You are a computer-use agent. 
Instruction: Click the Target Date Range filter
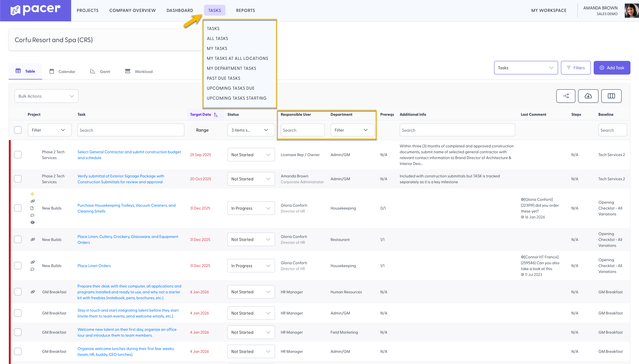coord(202,130)
